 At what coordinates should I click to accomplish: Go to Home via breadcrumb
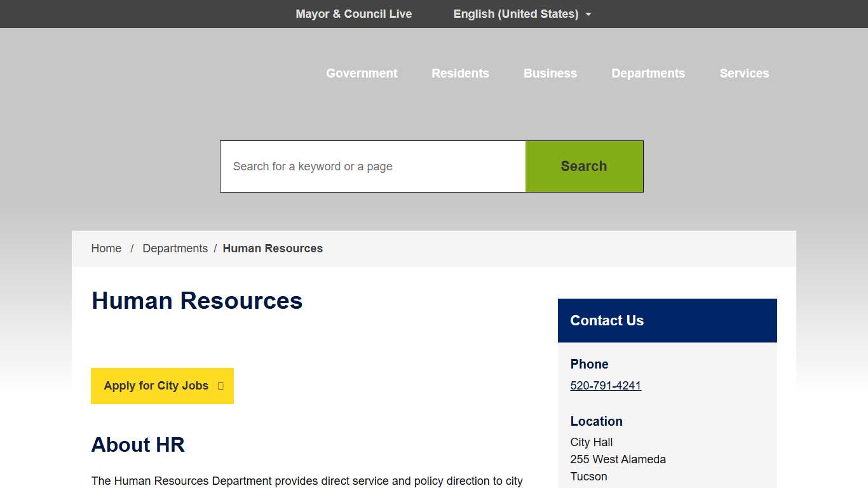click(105, 248)
